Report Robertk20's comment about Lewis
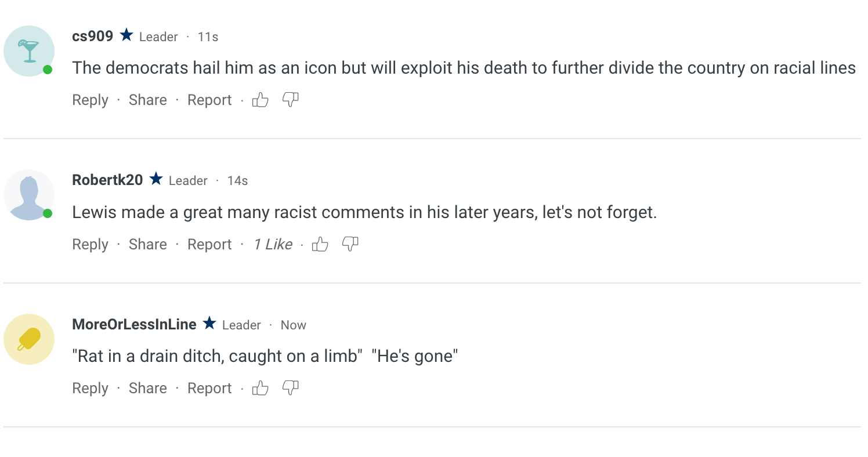This screenshot has width=868, height=457. tap(209, 245)
